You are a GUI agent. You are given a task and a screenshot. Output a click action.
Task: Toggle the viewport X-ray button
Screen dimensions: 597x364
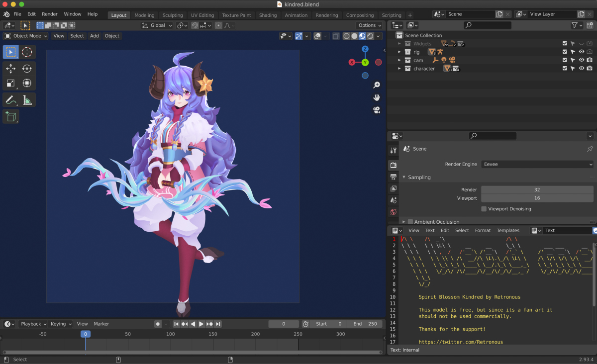336,36
